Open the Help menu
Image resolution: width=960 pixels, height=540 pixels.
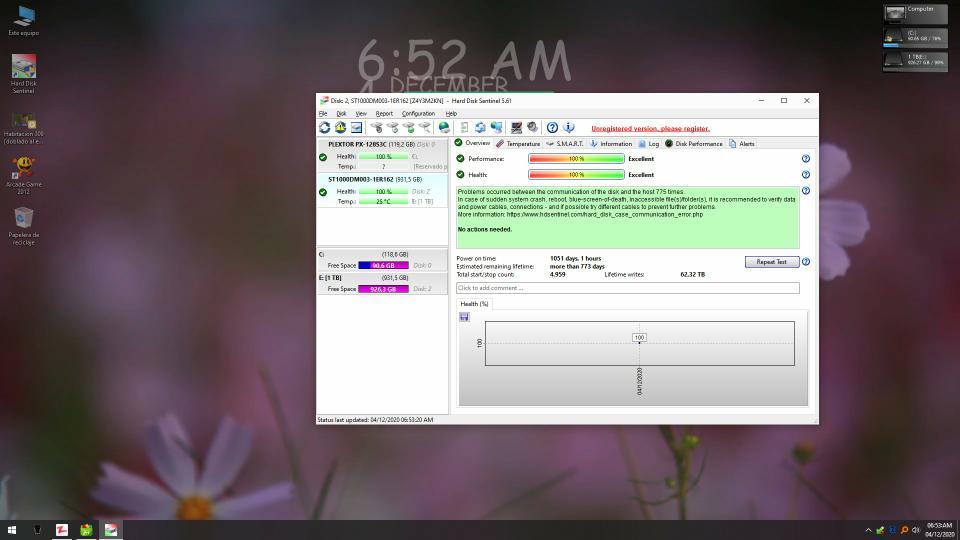click(451, 113)
